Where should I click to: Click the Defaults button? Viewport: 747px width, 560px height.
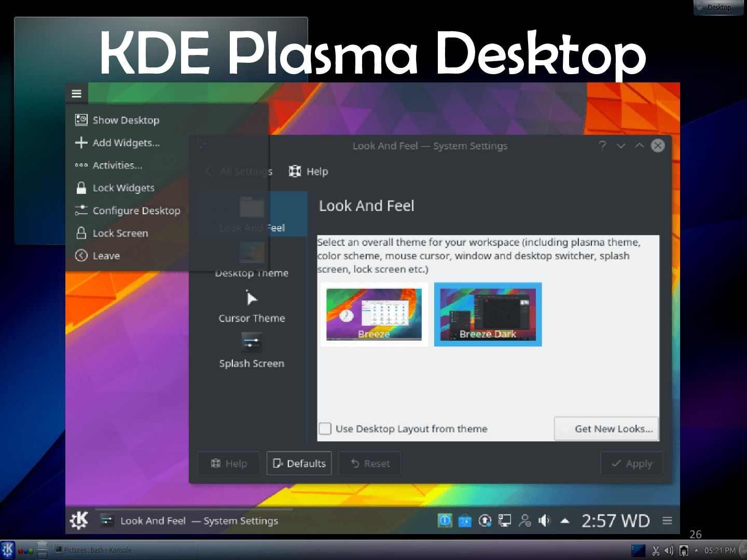299,464
